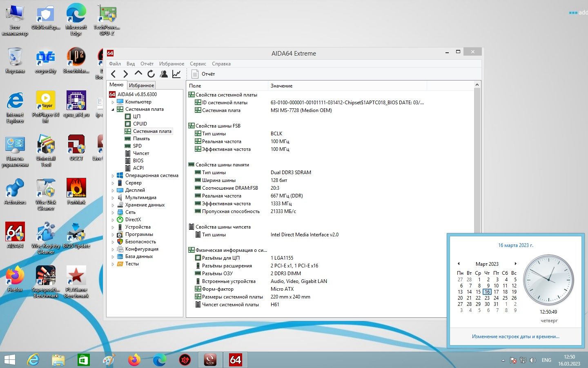Image resolution: width=588 pixels, height=368 pixels.
Task: Click the Значение column header
Action: coord(347,86)
